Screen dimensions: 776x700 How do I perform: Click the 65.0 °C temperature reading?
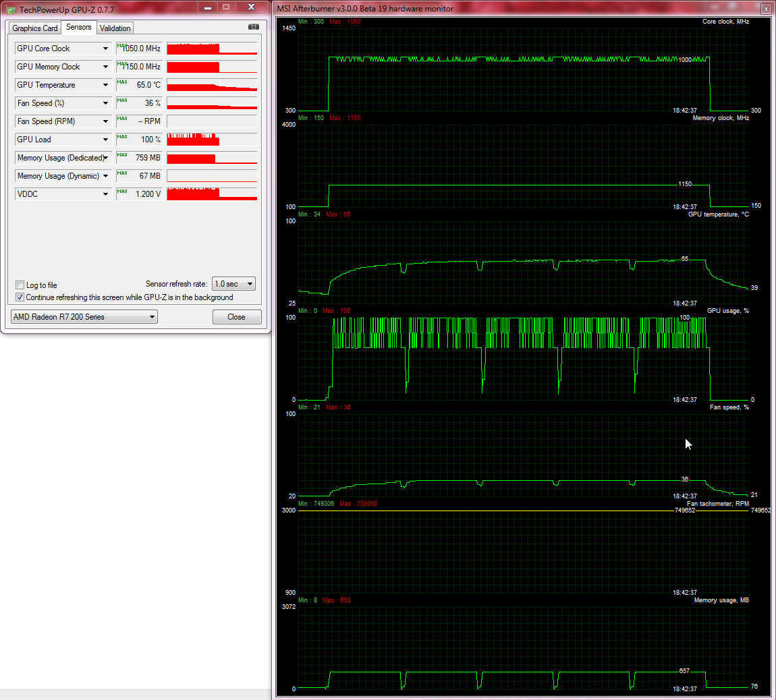click(148, 85)
